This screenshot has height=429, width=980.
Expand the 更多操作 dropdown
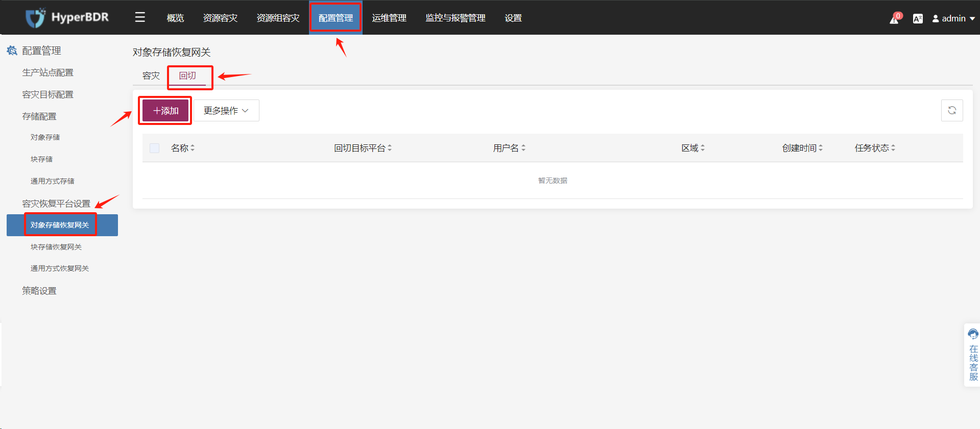click(226, 111)
